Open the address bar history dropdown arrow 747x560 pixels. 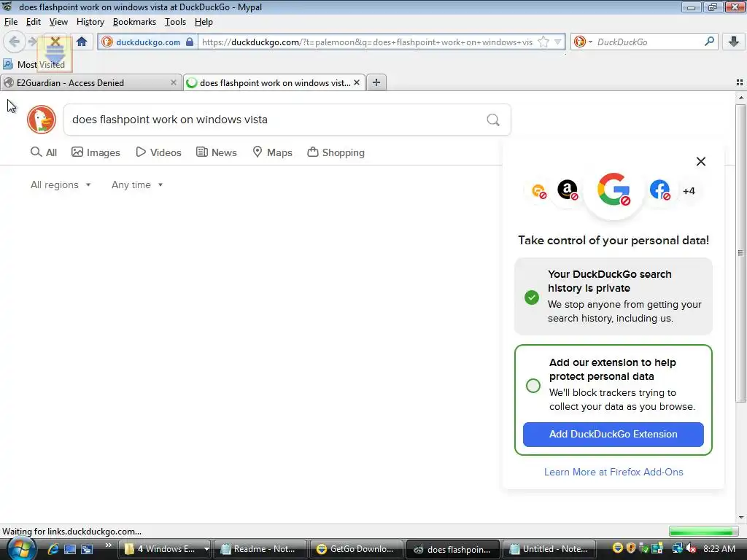point(558,42)
